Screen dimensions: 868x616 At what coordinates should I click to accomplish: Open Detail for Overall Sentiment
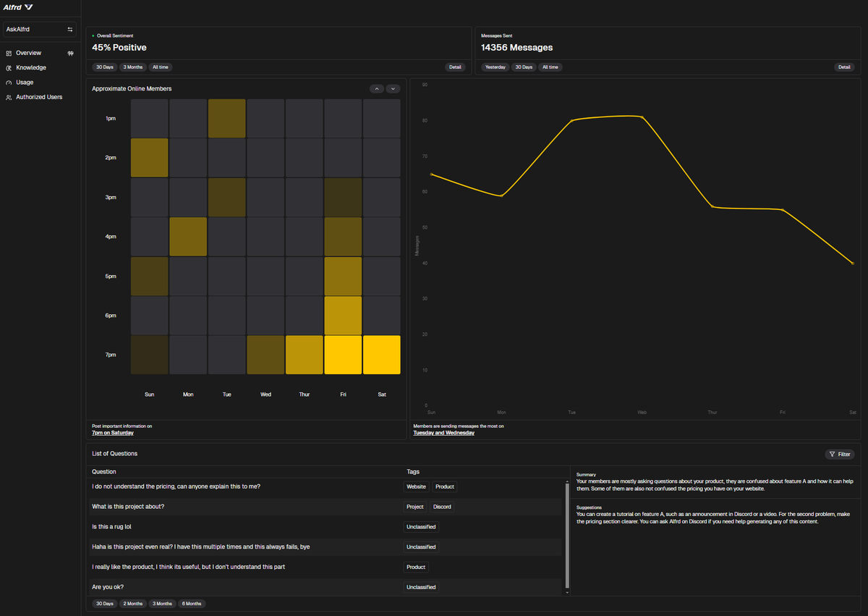pyautogui.click(x=455, y=67)
